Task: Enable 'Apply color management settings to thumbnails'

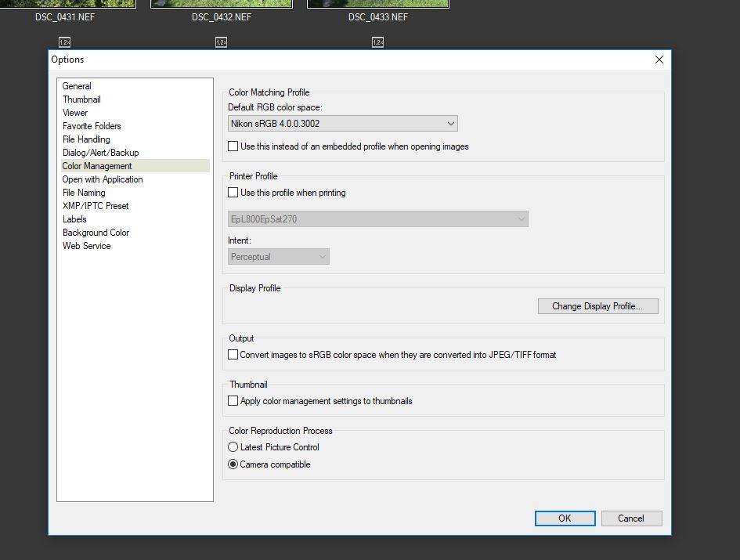Action: (233, 401)
